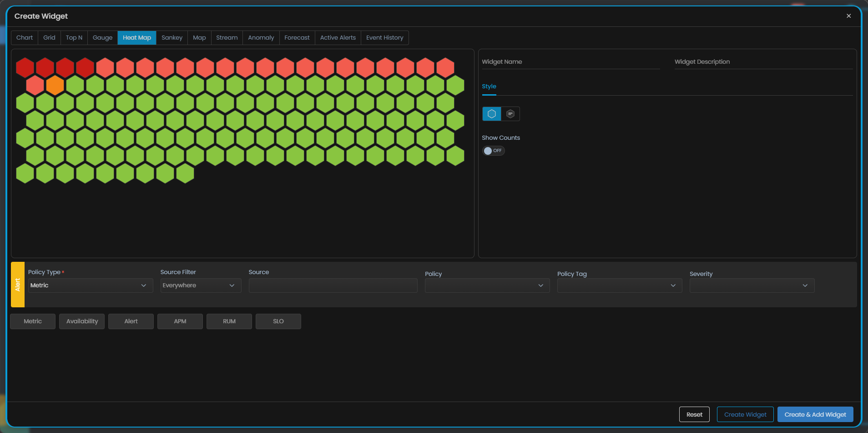
Task: Click the RUM data source button
Action: pyautogui.click(x=229, y=321)
